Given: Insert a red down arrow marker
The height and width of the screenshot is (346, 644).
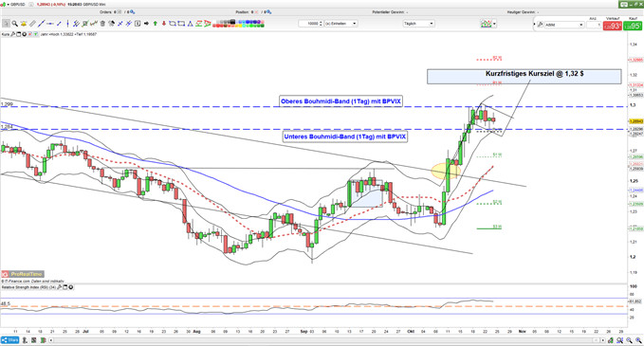Looking at the screenshot, I should point(164,24).
